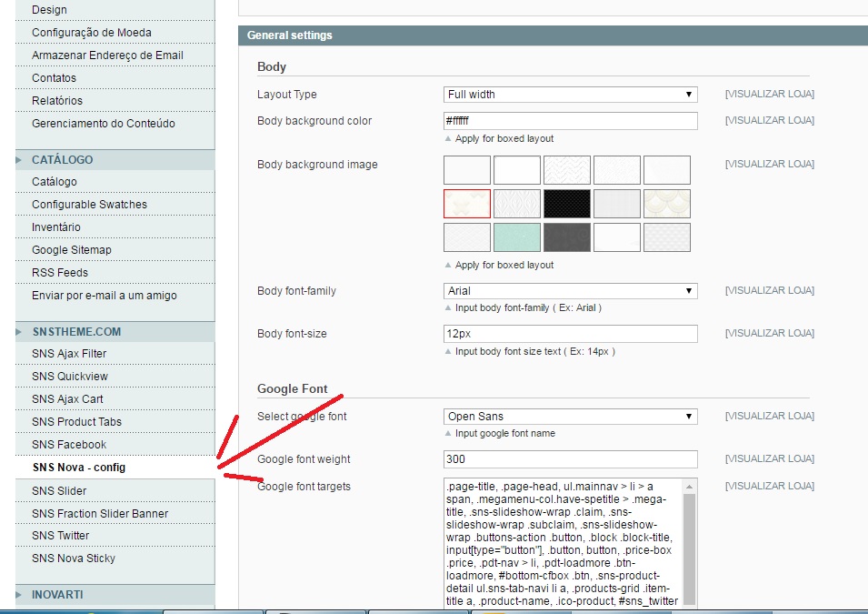Image resolution: width=868 pixels, height=614 pixels.
Task: Go to SNS Slider configuration
Action: tap(59, 491)
